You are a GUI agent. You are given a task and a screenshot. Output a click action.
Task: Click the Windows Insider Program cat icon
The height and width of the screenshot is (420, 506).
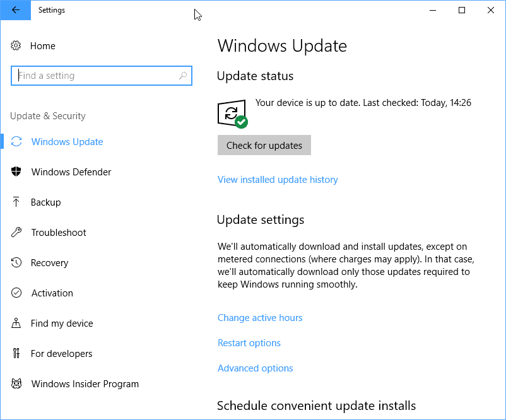(16, 383)
